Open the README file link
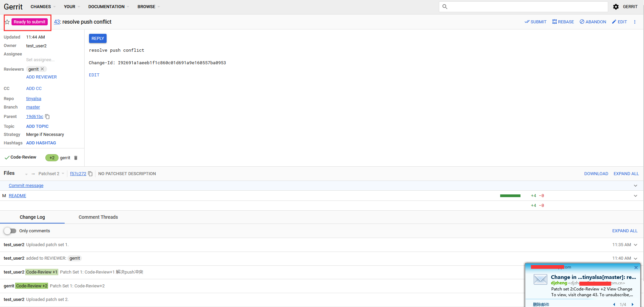The image size is (644, 307). tap(17, 196)
